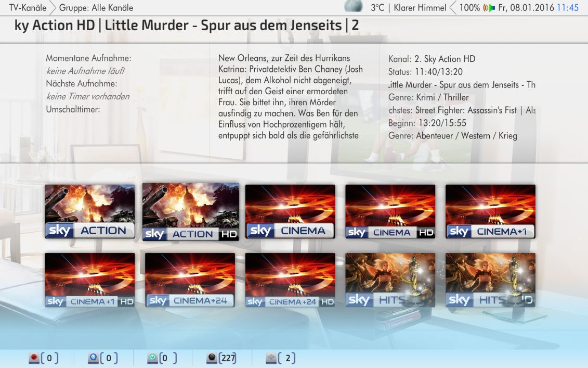This screenshot has width=588, height=368.
Task: Click the Kanal: 2. Sky Action HD line
Action: (432, 59)
